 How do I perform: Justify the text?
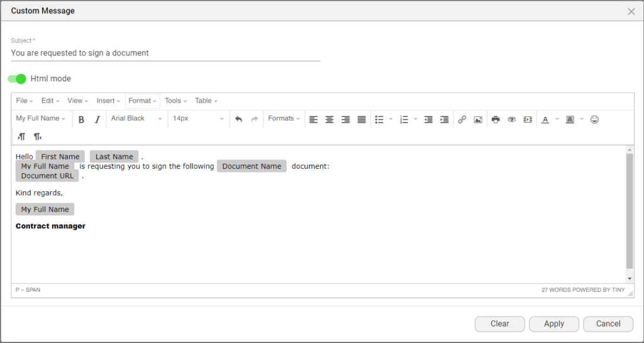362,120
